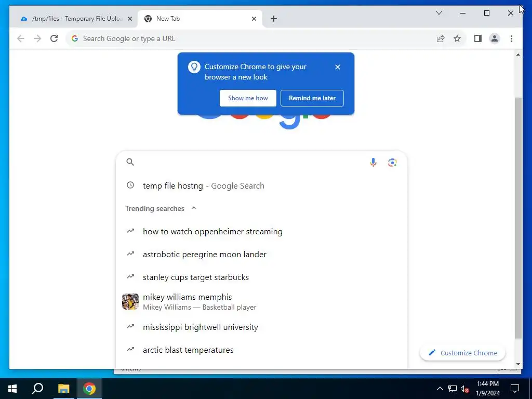532x399 pixels.
Task: Click the trending arrow beside arctic blast temperatures
Action: click(x=130, y=349)
